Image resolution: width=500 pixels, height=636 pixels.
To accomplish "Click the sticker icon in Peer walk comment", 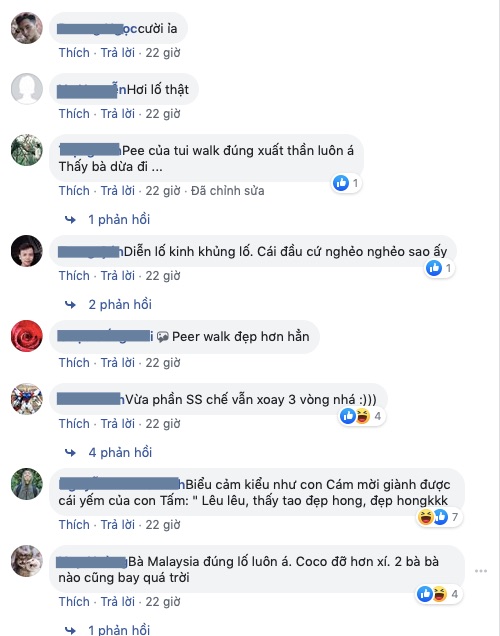I will 163,337.
